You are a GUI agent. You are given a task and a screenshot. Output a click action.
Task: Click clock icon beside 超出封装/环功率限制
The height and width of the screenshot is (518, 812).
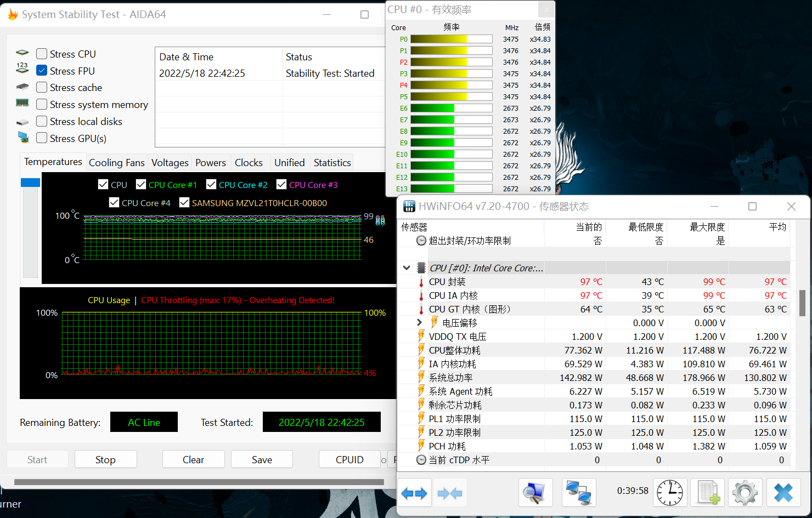coord(421,241)
